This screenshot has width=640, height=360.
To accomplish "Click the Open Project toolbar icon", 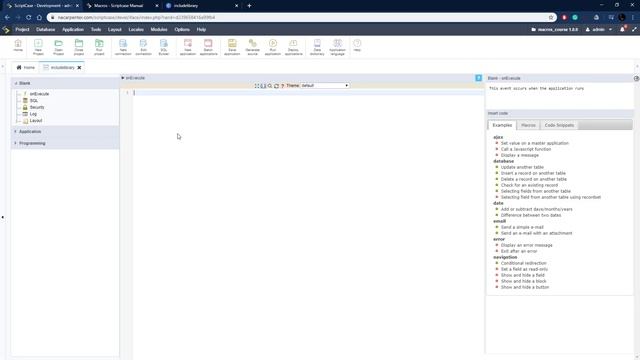I will (58, 47).
